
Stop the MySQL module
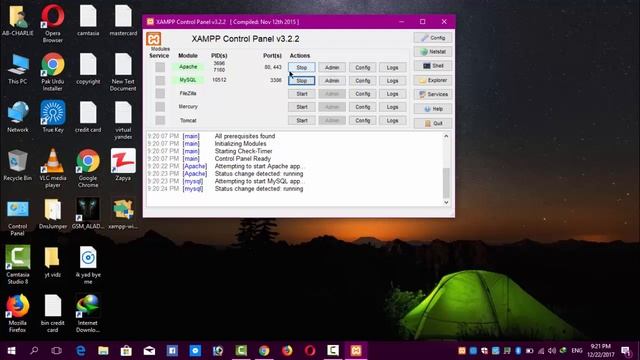[302, 81]
